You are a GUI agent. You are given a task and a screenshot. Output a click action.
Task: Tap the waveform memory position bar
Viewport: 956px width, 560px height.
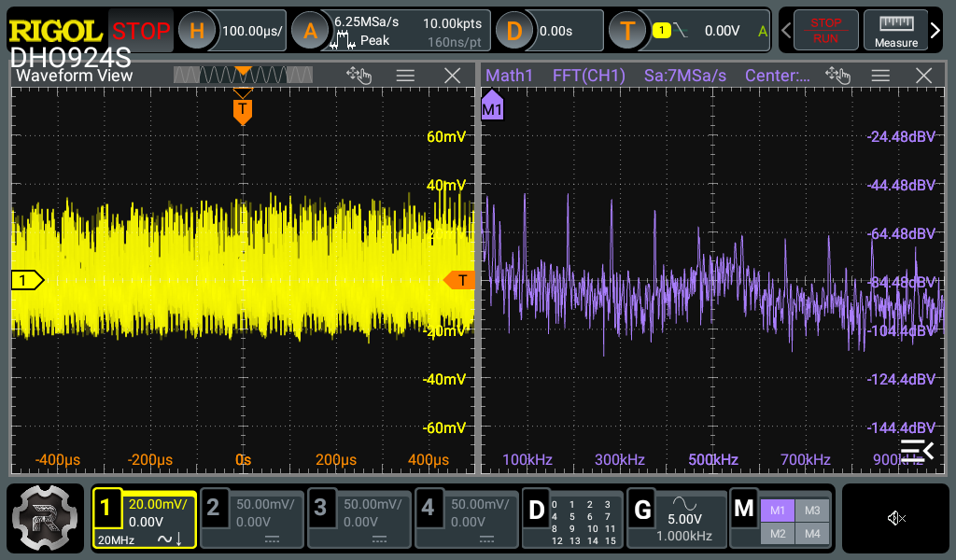pyautogui.click(x=243, y=75)
